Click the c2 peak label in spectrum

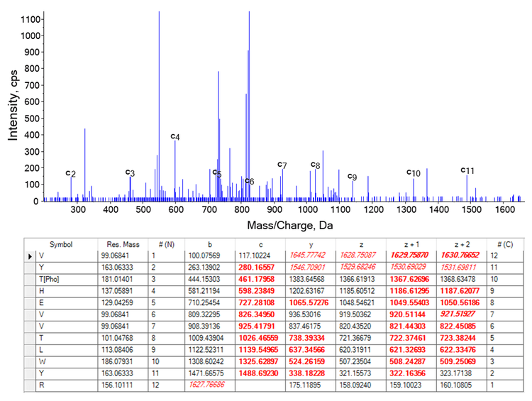70,173
